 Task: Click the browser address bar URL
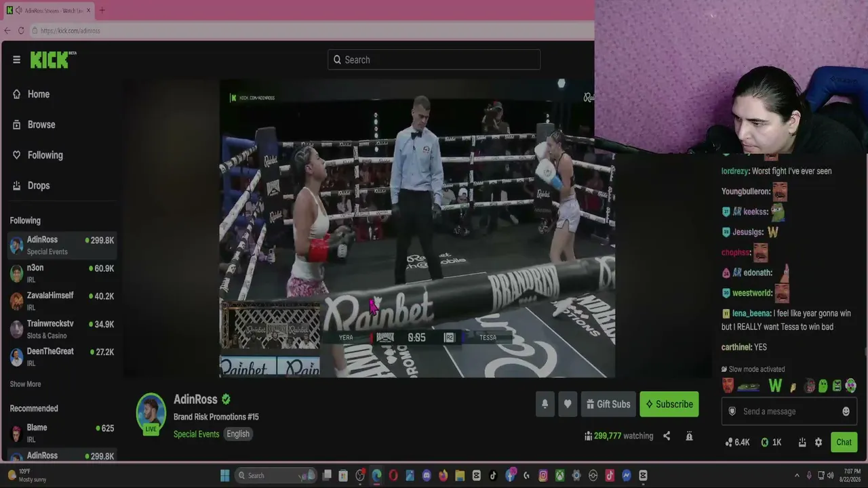click(x=70, y=30)
